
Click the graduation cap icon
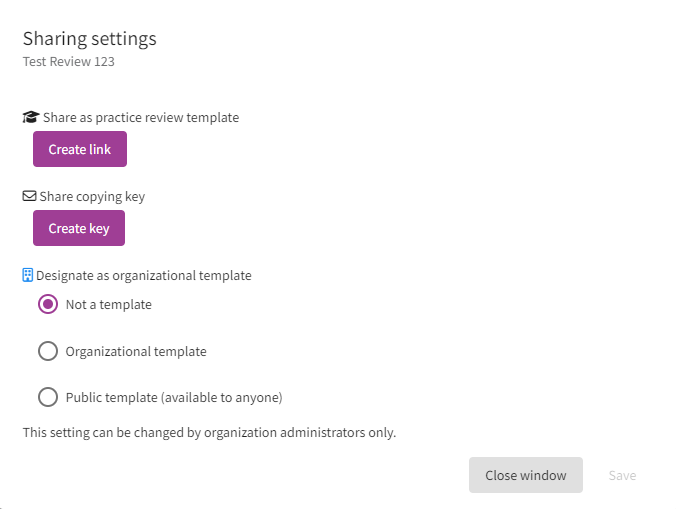coord(31,117)
